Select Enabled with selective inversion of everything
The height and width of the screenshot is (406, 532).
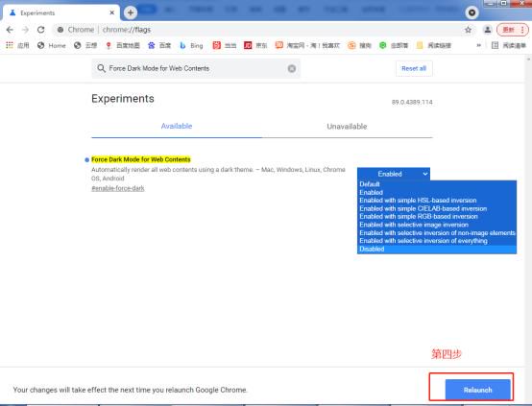coord(437,241)
